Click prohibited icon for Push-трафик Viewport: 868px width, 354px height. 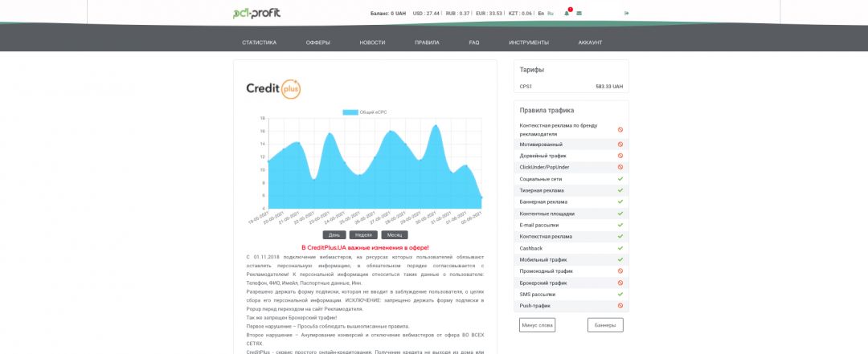click(620, 305)
